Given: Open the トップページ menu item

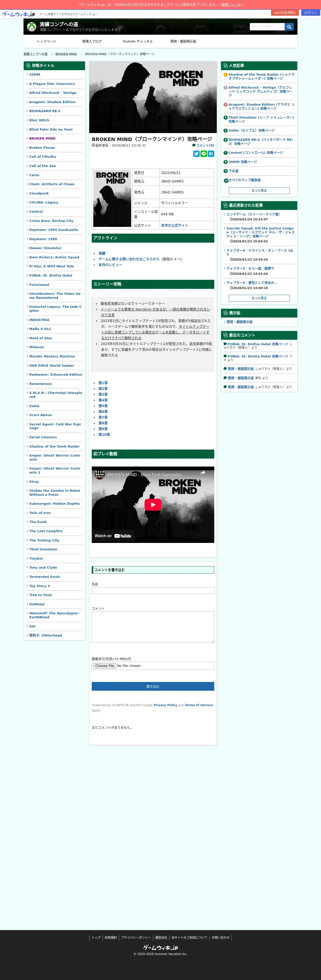Looking at the screenshot, I should 46,41.
